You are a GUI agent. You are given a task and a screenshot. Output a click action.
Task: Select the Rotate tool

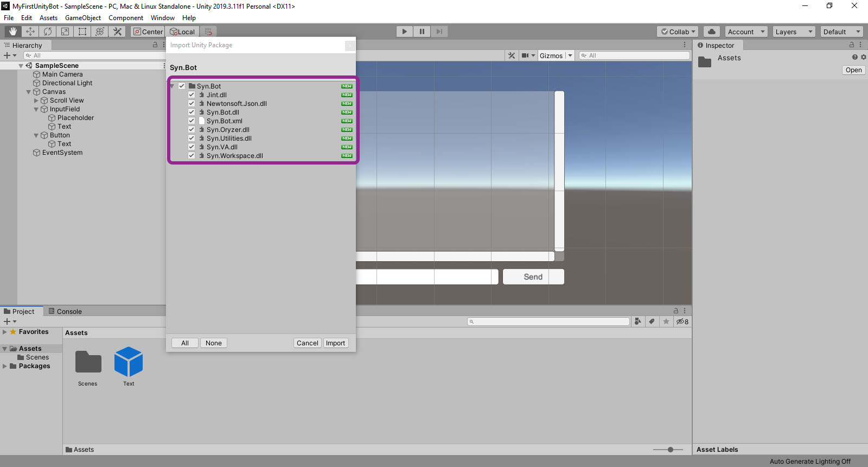pyautogui.click(x=48, y=31)
